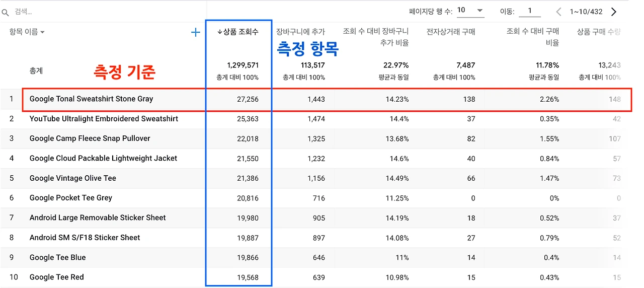Sort by 상품 구매 수량 column header
The height and width of the screenshot is (288, 644).
click(x=599, y=32)
